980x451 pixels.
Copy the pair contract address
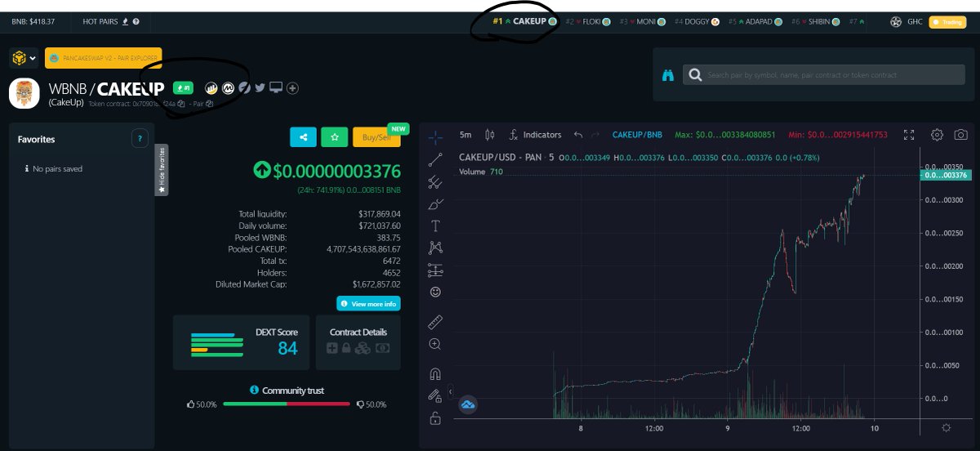(210, 104)
